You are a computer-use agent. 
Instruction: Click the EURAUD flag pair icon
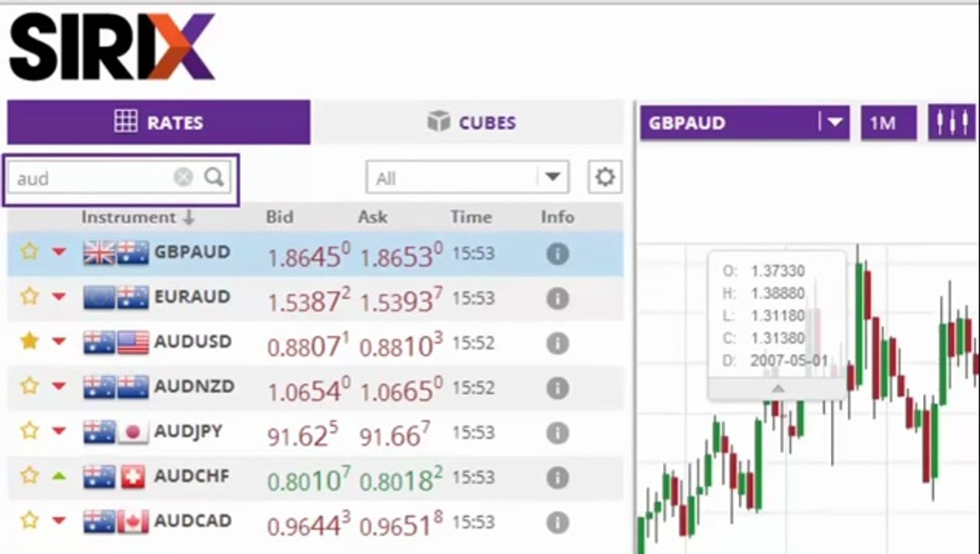(x=115, y=297)
